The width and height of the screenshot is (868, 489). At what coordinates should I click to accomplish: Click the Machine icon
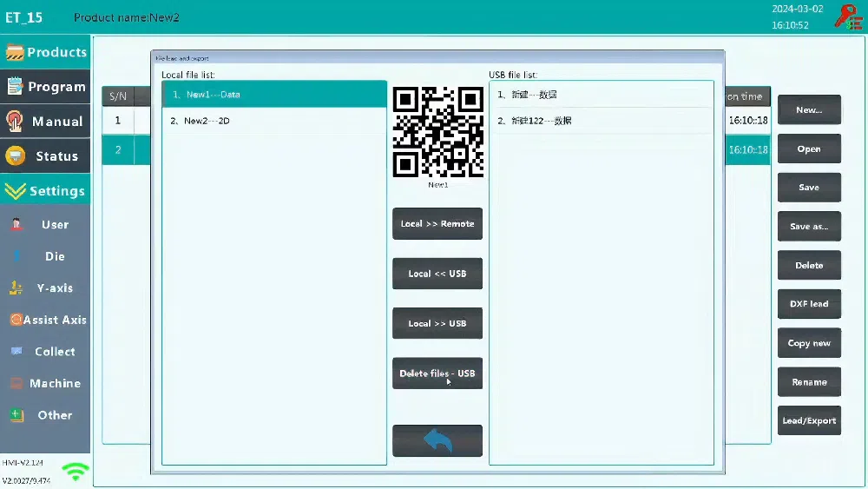(16, 383)
